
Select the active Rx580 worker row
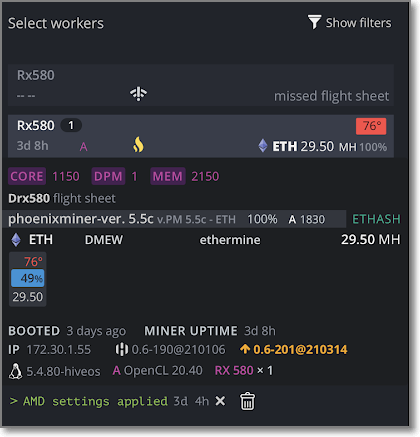pos(201,136)
